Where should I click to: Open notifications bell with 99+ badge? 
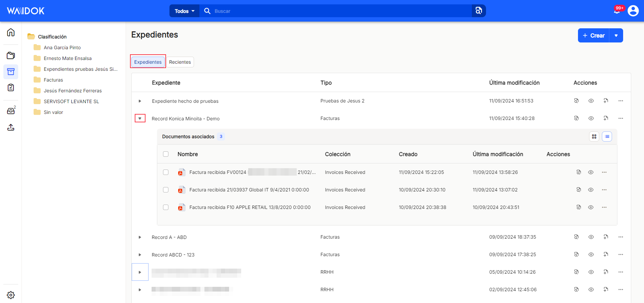617,11
